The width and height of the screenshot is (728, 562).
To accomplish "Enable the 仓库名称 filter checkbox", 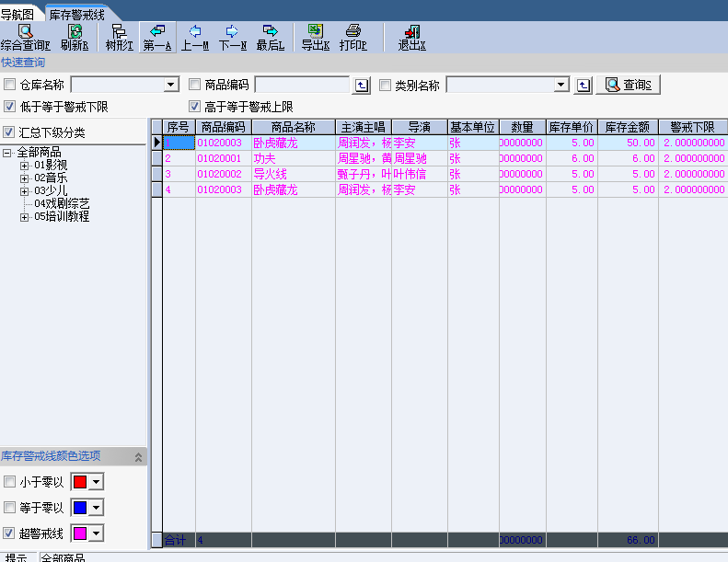I will 10,86.
